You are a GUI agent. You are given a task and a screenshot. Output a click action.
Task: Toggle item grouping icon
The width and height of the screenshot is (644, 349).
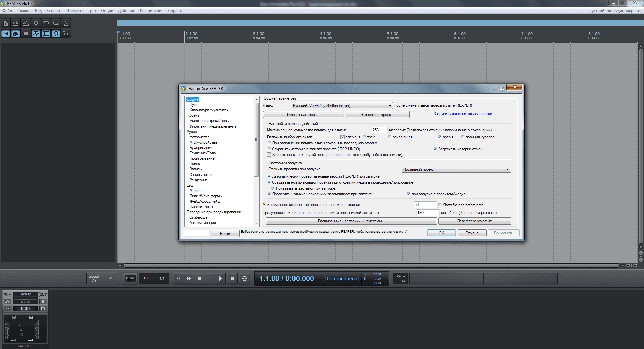(16, 34)
